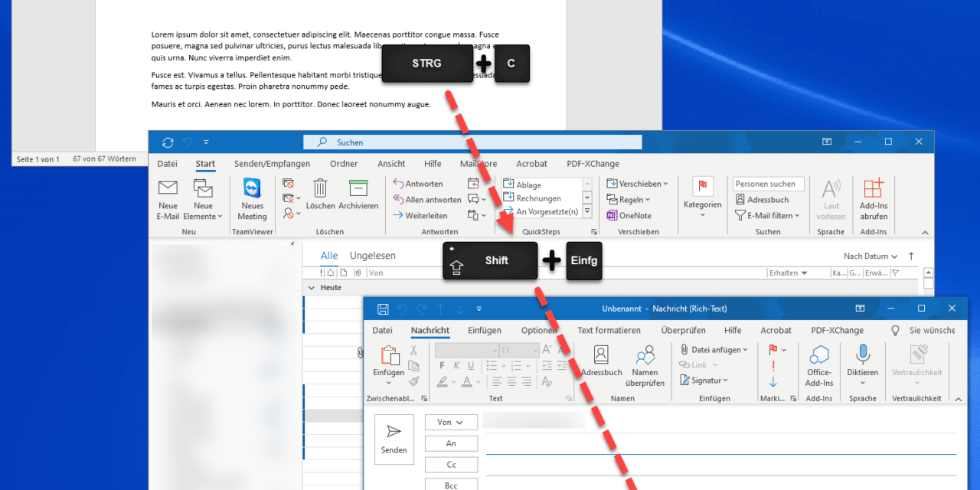The height and width of the screenshot is (490, 980).
Task: Open Von sender dropdown button
Action: [451, 422]
